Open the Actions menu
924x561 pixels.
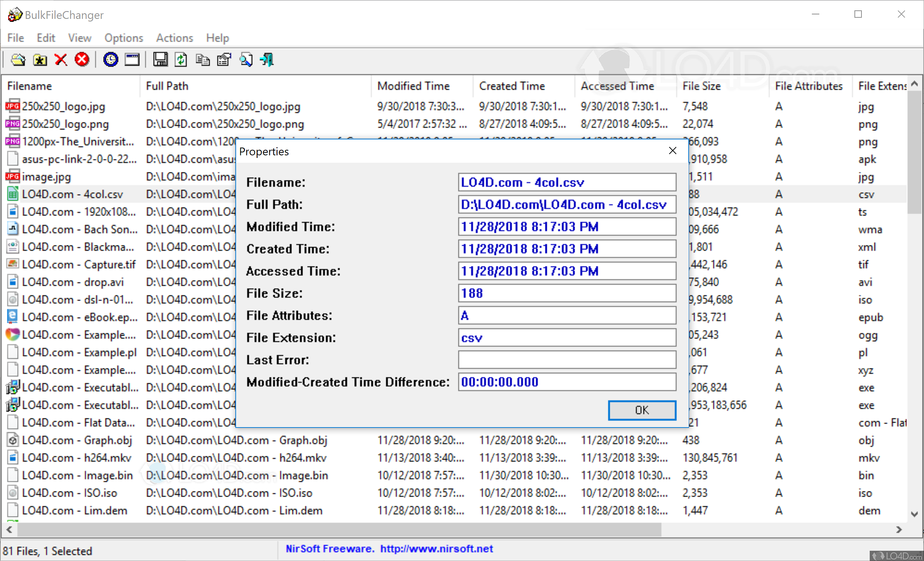click(x=174, y=38)
